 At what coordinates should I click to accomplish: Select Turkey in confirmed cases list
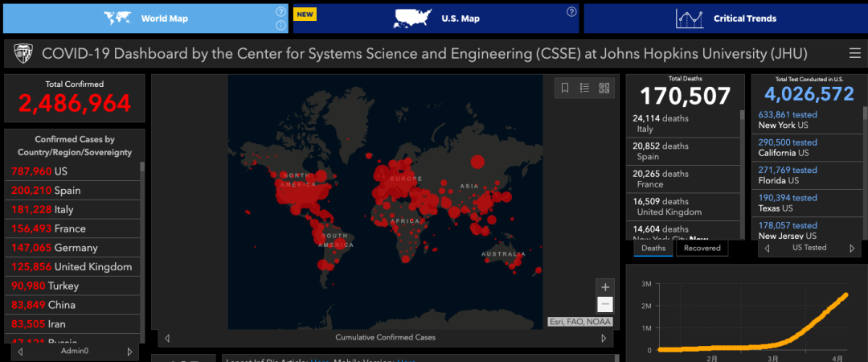click(x=72, y=286)
